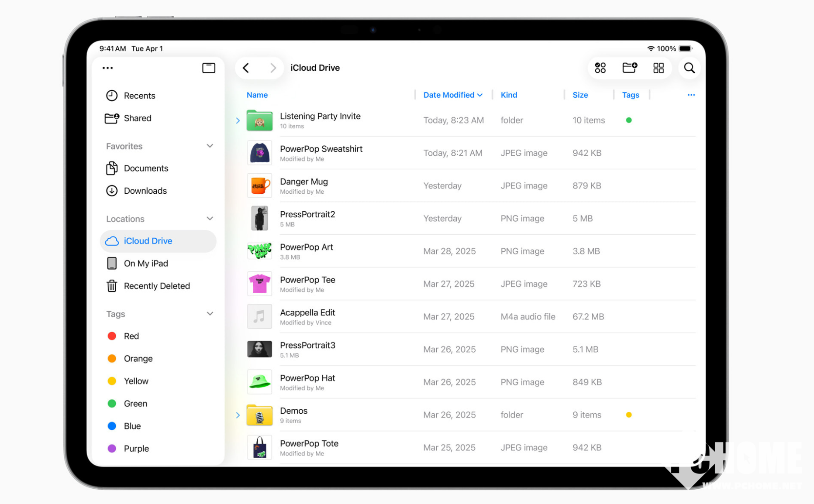The image size is (814, 504).
Task: Open column options three-dots menu
Action: pyautogui.click(x=691, y=95)
